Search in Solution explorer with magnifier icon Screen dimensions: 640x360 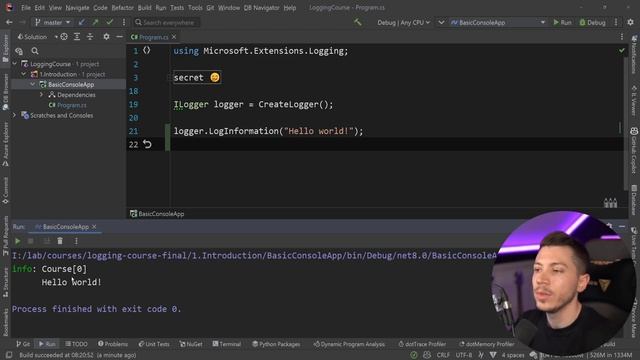(35, 51)
